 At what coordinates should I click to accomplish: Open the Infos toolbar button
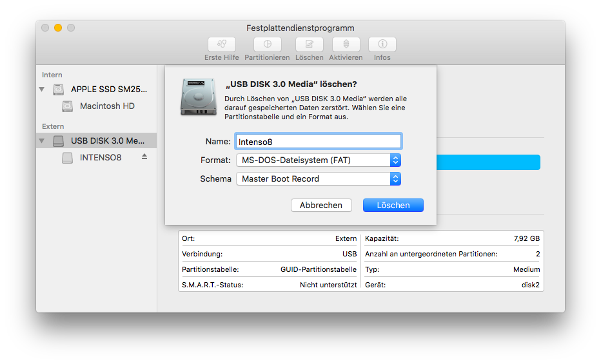pyautogui.click(x=382, y=44)
